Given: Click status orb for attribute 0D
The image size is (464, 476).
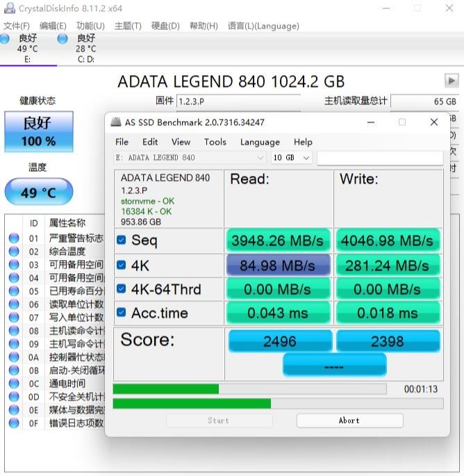Looking at the screenshot, I should [x=14, y=397].
